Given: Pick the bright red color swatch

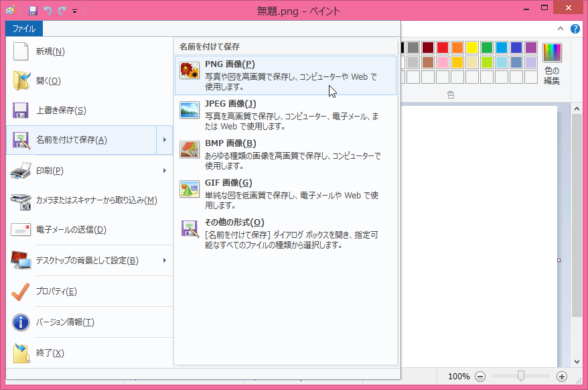Looking at the screenshot, I should [443, 48].
